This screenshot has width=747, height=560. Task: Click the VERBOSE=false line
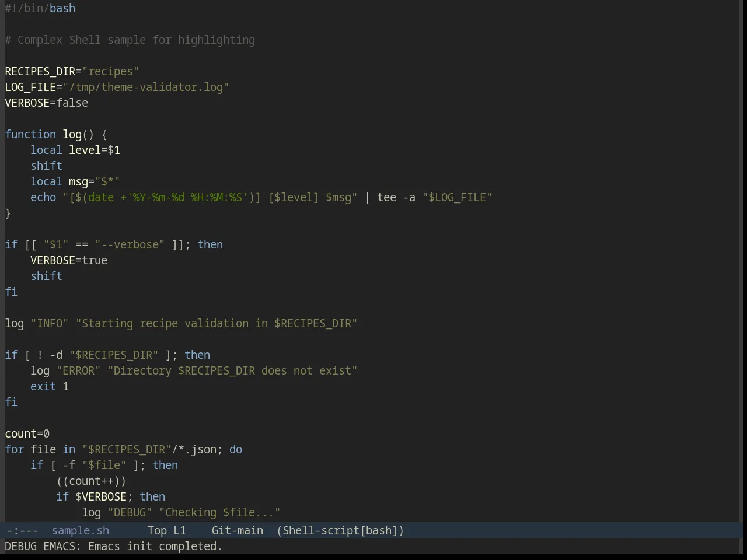tap(47, 103)
